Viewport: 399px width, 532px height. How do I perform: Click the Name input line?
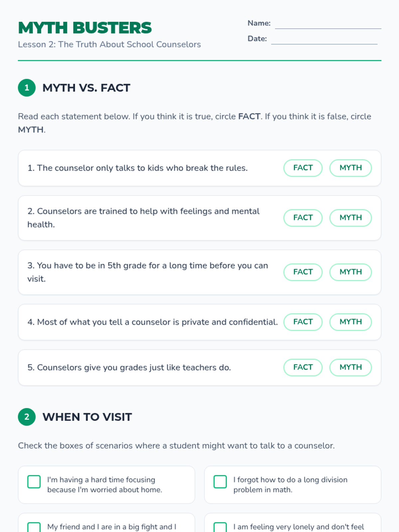pyautogui.click(x=328, y=24)
